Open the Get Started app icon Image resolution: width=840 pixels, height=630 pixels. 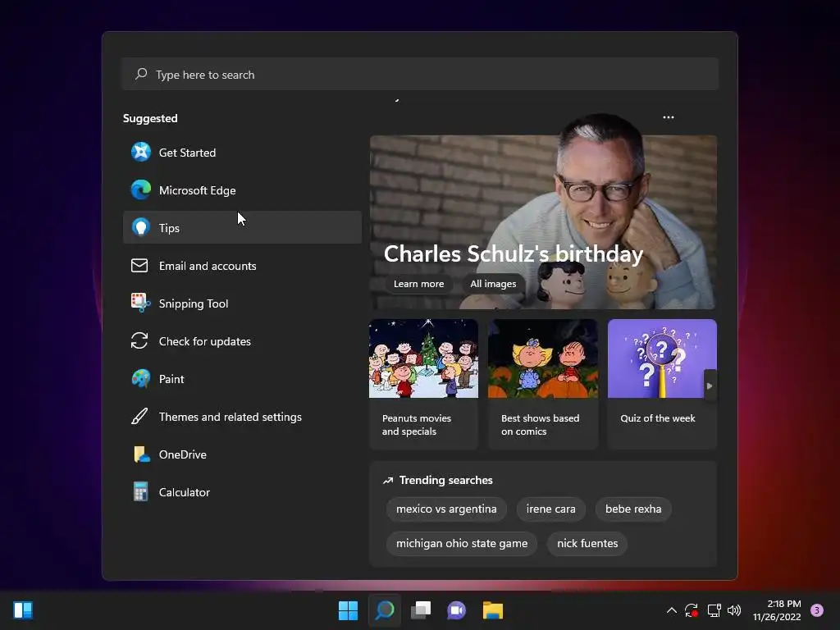pyautogui.click(x=141, y=152)
